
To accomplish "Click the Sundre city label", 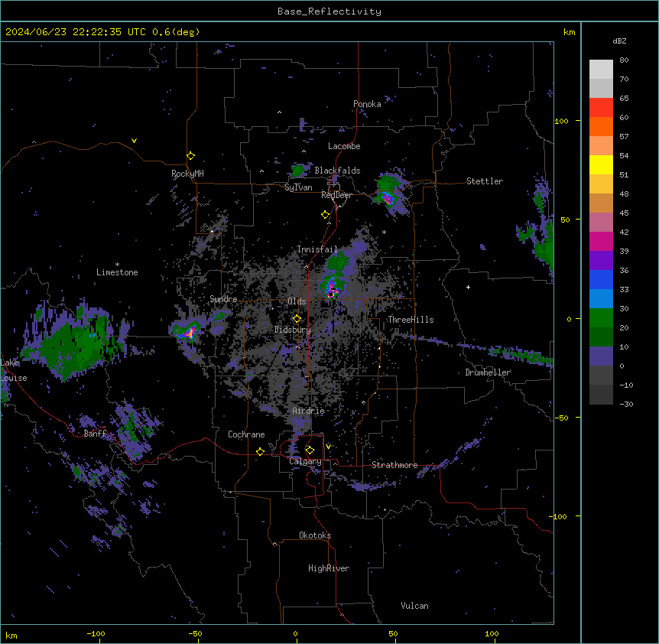I will (x=223, y=299).
